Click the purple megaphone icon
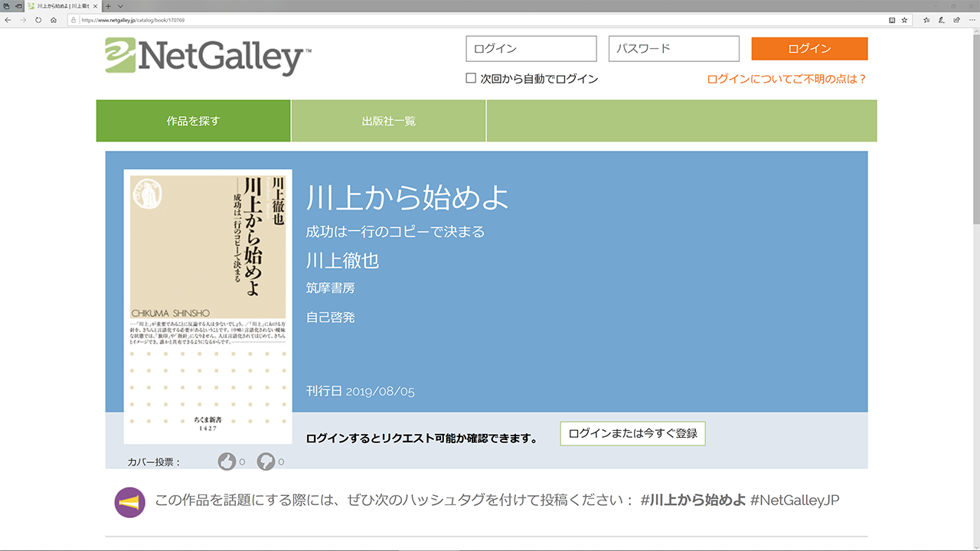Viewport: 980px width, 551px height. [130, 503]
